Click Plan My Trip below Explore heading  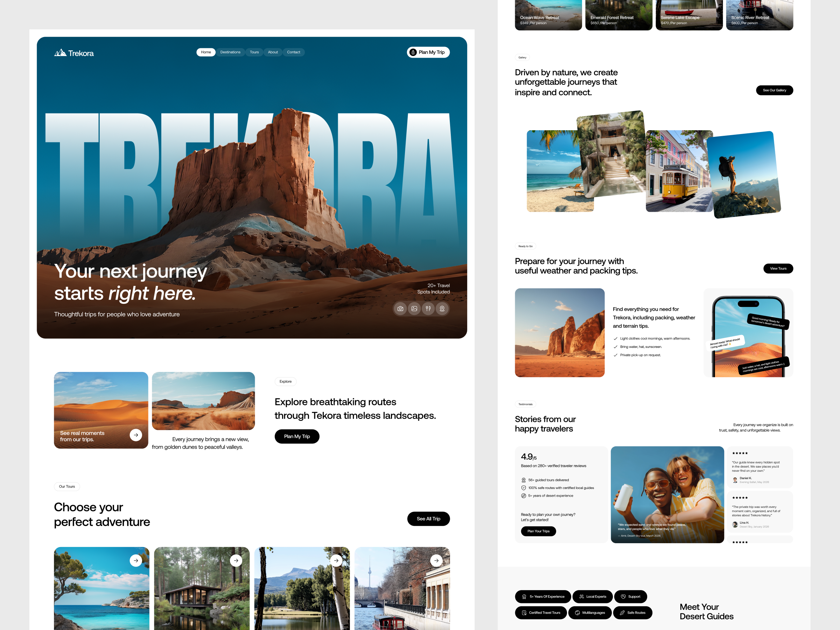click(297, 436)
